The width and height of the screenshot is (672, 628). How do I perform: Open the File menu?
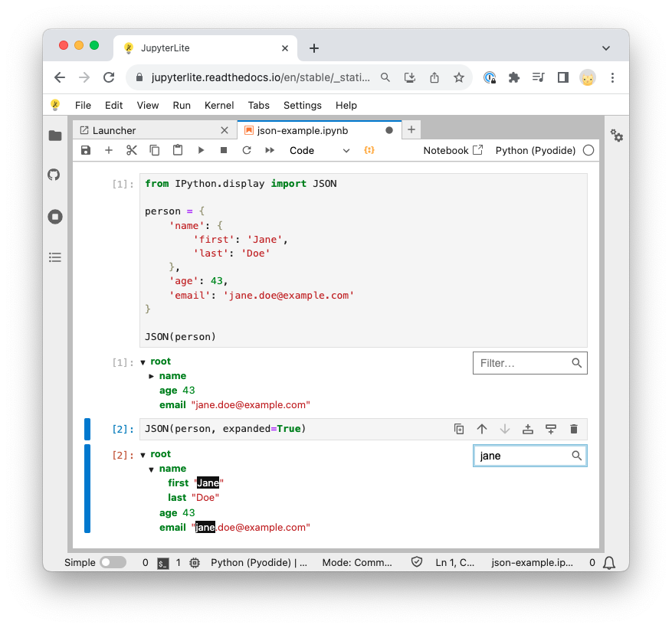(x=83, y=106)
